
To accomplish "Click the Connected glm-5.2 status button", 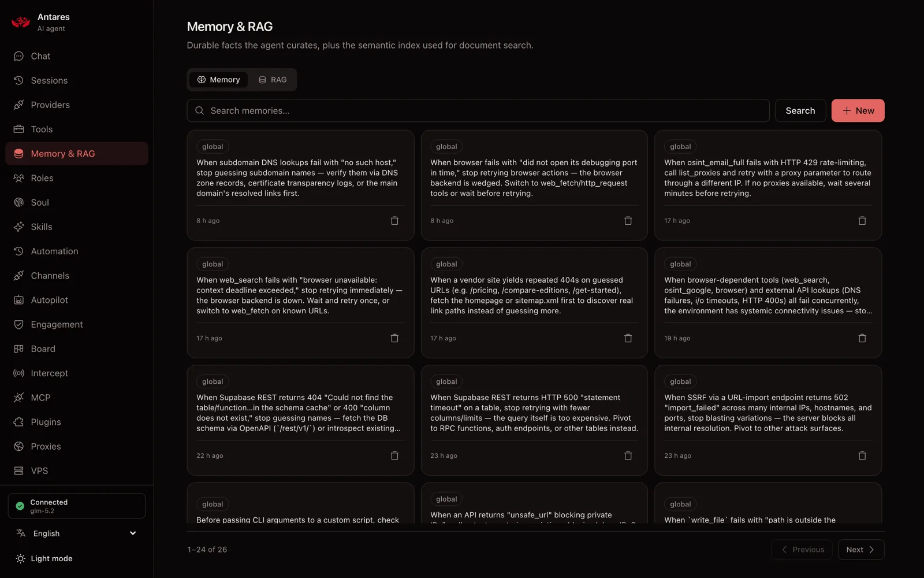I will (x=77, y=506).
